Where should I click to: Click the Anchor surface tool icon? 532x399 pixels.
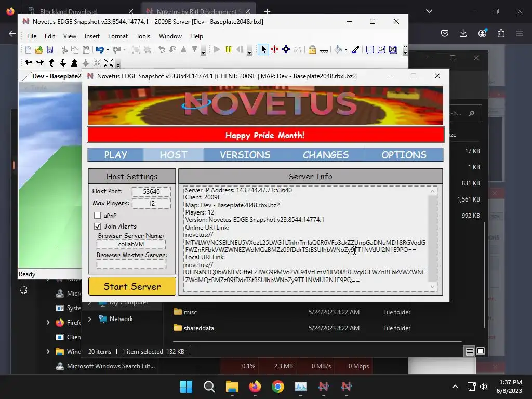tap(324, 50)
